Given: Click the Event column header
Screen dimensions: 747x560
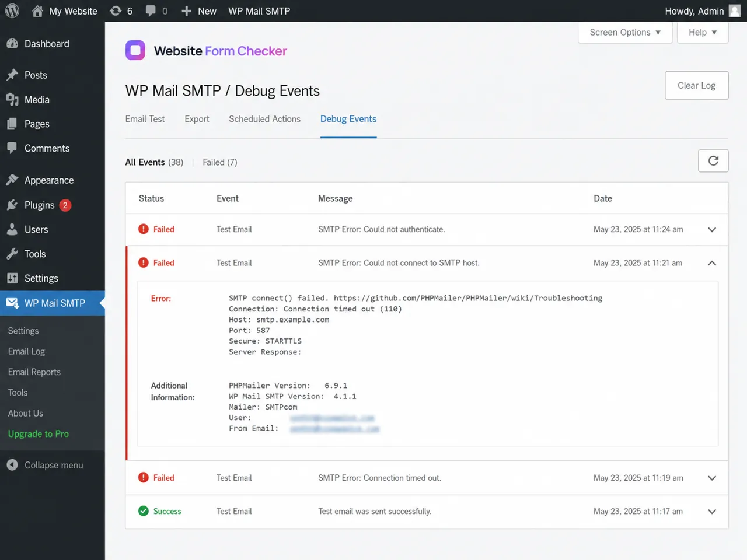Looking at the screenshot, I should tap(228, 198).
